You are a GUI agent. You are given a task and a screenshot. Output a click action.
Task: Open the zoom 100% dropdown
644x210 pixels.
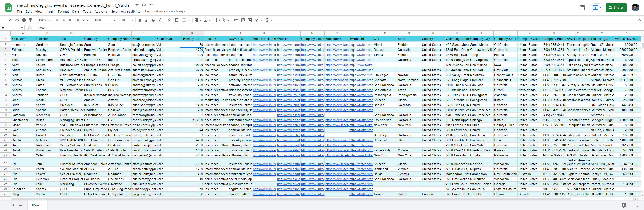pos(44,20)
